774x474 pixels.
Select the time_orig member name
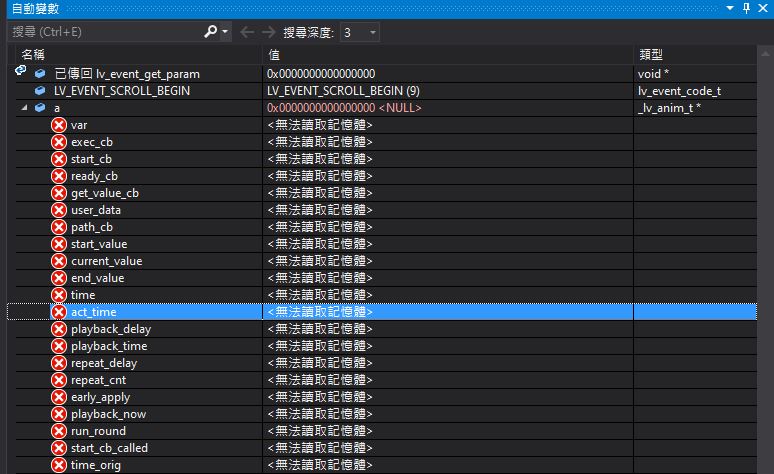click(x=96, y=465)
